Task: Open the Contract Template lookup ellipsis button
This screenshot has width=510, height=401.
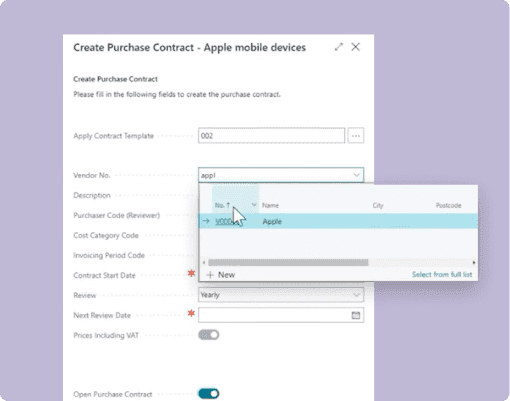Action: 356,136
